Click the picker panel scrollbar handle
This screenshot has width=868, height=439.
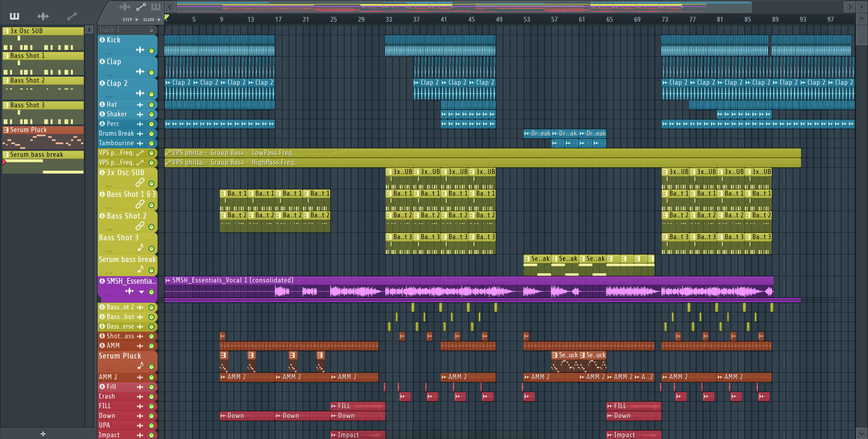coord(89,30)
